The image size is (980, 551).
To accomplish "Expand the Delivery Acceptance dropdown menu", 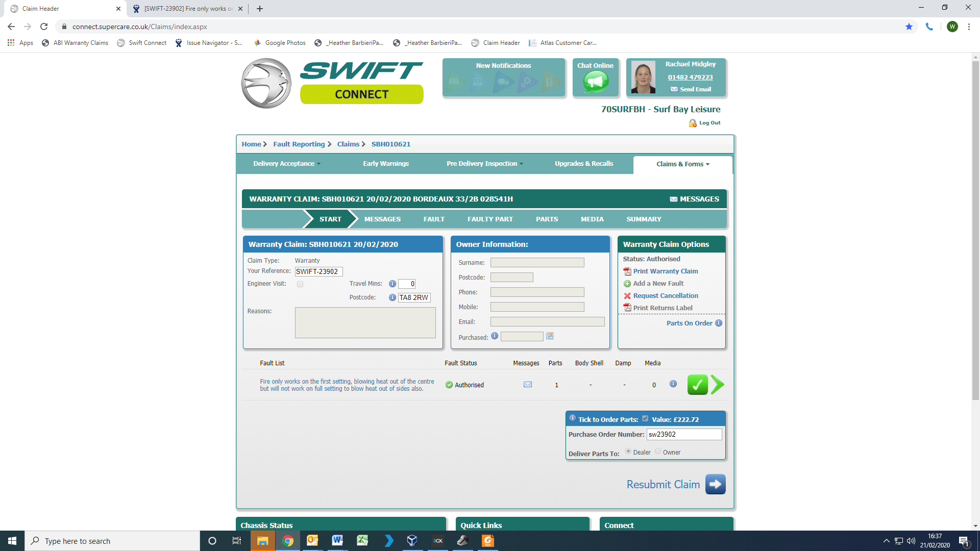I will [286, 164].
